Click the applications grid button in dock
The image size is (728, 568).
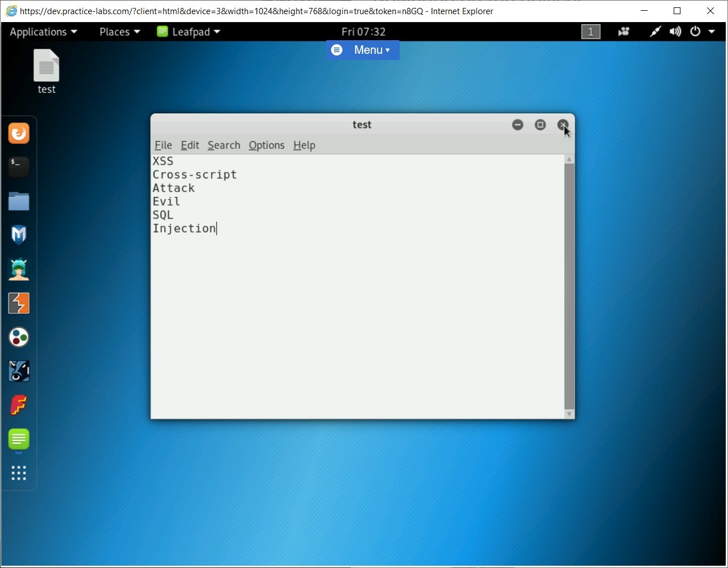(19, 473)
